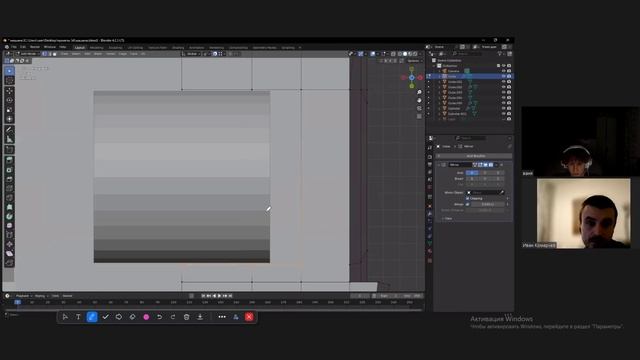Switch to the Sculpting workspace tab
This screenshot has height=360, width=640.
coord(116,47)
